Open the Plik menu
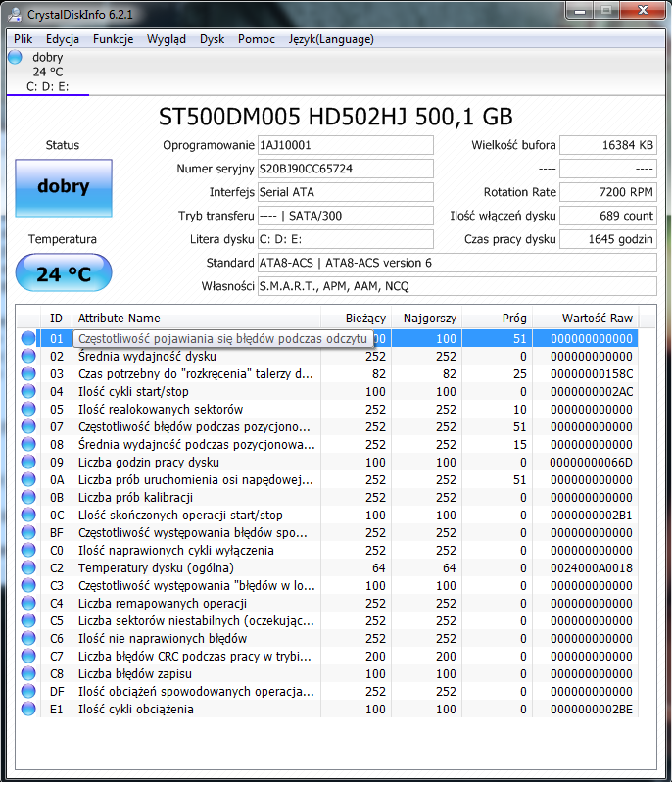672x786 pixels. coord(24,39)
